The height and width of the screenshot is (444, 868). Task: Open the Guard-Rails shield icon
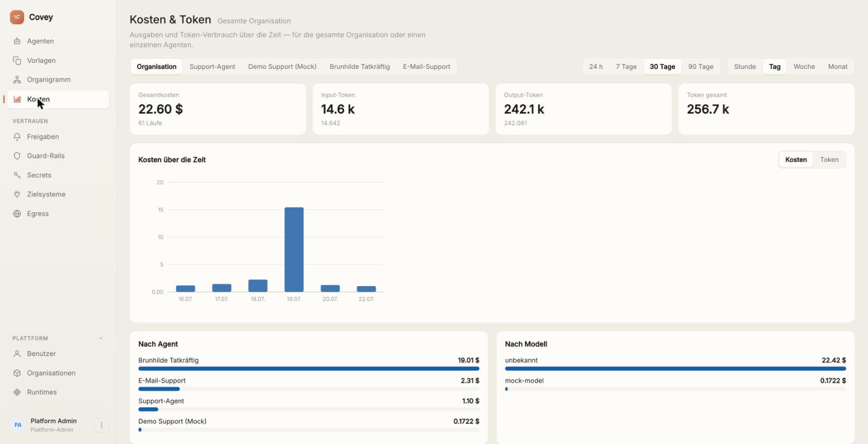(x=17, y=156)
